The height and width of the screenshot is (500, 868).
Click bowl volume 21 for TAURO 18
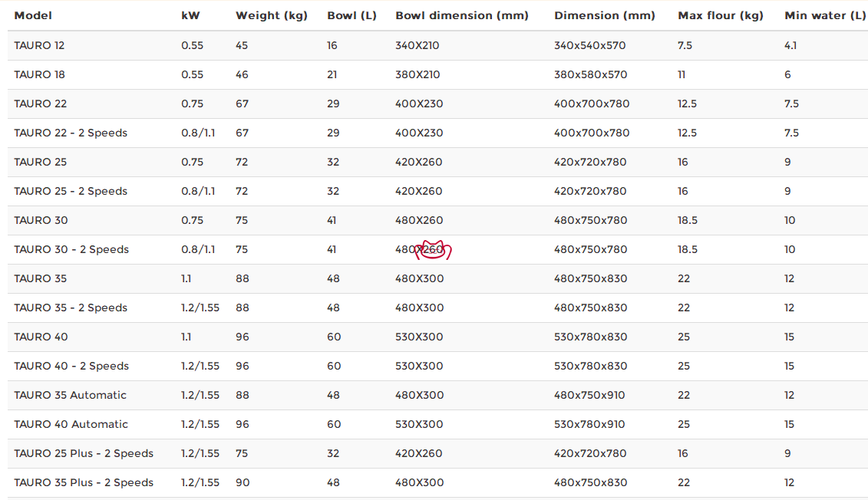pos(332,74)
